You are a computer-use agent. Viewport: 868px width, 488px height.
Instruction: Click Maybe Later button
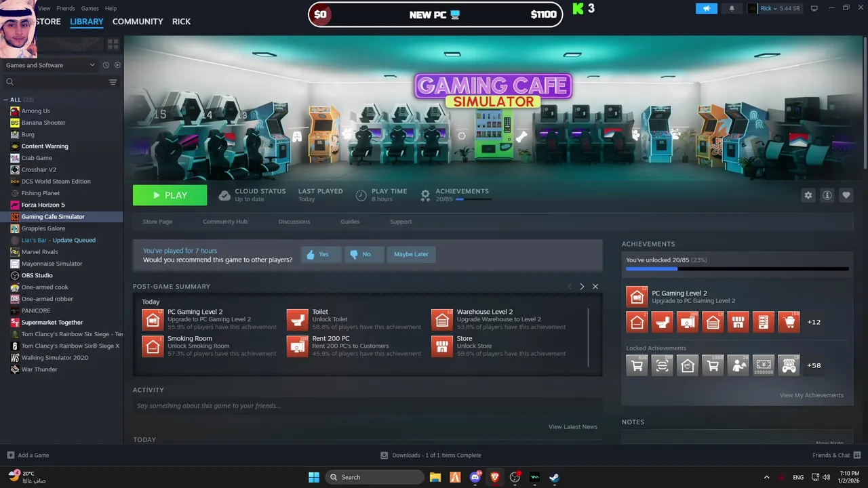[411, 254]
